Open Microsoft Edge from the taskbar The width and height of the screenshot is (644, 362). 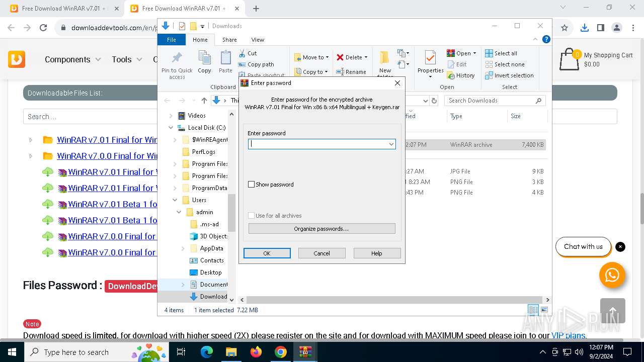[207, 352]
